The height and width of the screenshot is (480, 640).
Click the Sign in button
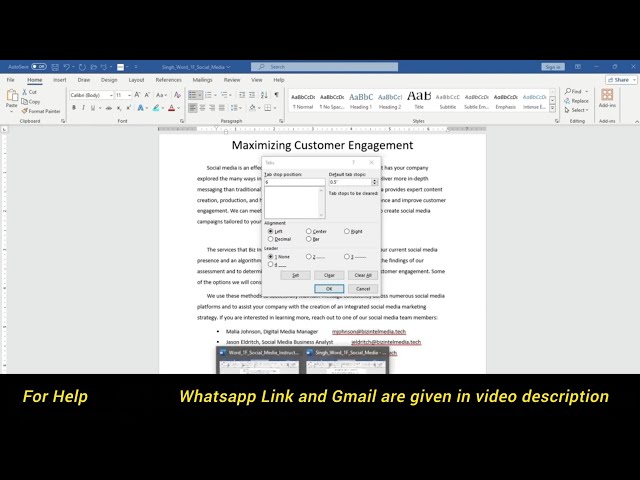point(553,67)
